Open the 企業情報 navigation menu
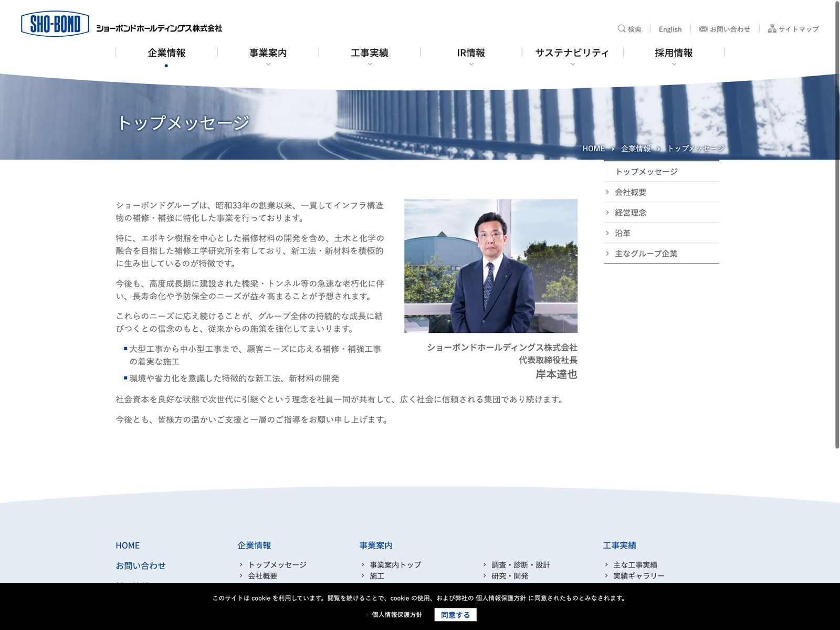Image resolution: width=840 pixels, height=630 pixels. 166,53
